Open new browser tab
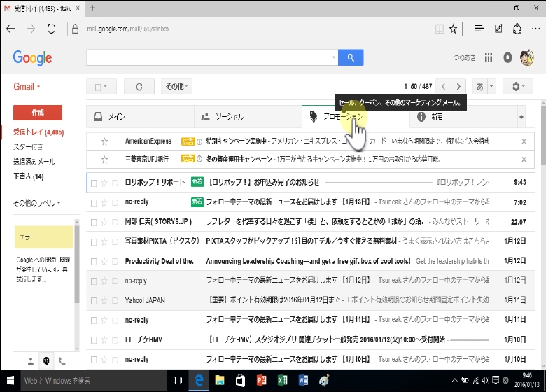The width and height of the screenshot is (546, 392). tap(92, 8)
